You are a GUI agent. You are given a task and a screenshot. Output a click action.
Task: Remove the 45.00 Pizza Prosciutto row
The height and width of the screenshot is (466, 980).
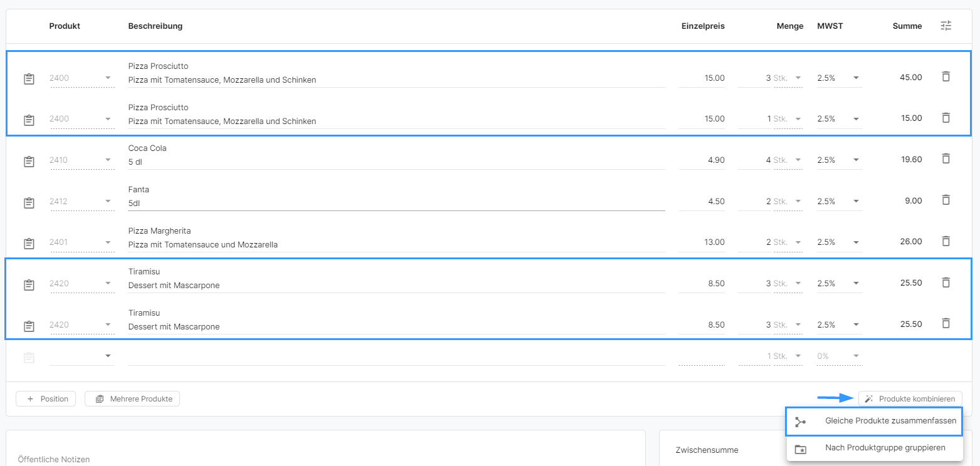click(946, 77)
